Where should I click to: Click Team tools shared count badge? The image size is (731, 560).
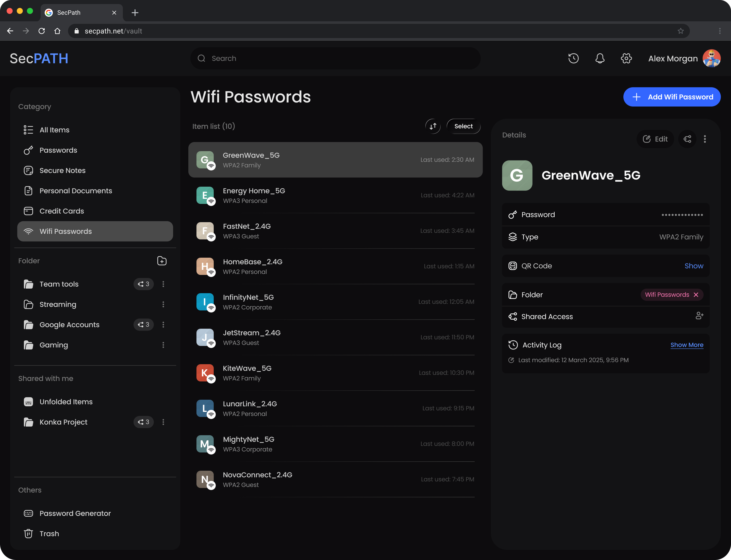143,284
